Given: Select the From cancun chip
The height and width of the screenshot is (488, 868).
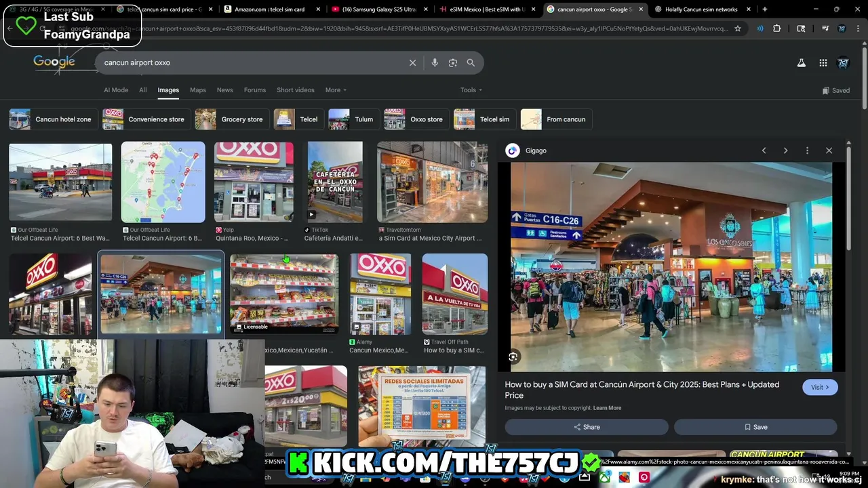Looking at the screenshot, I should 556,119.
